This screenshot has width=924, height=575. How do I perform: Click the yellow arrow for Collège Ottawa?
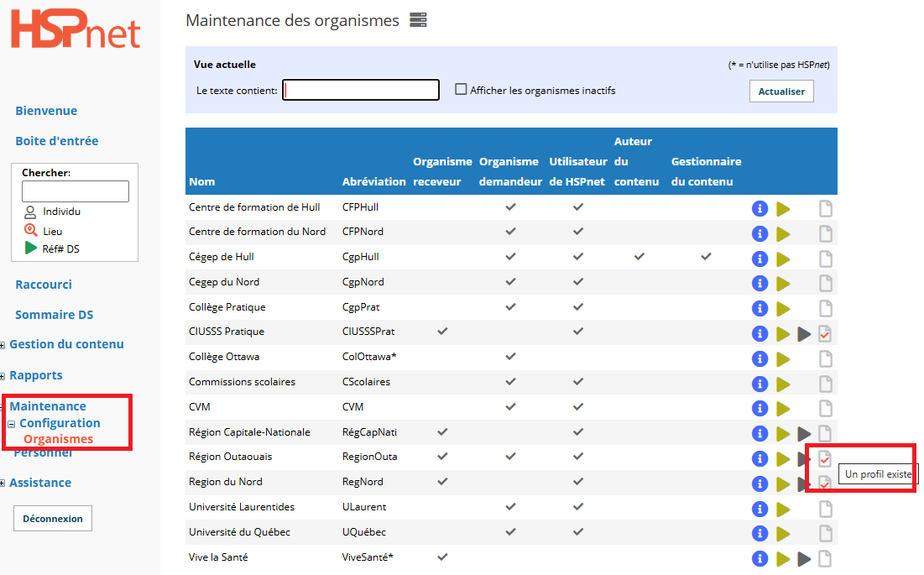pyautogui.click(x=783, y=358)
